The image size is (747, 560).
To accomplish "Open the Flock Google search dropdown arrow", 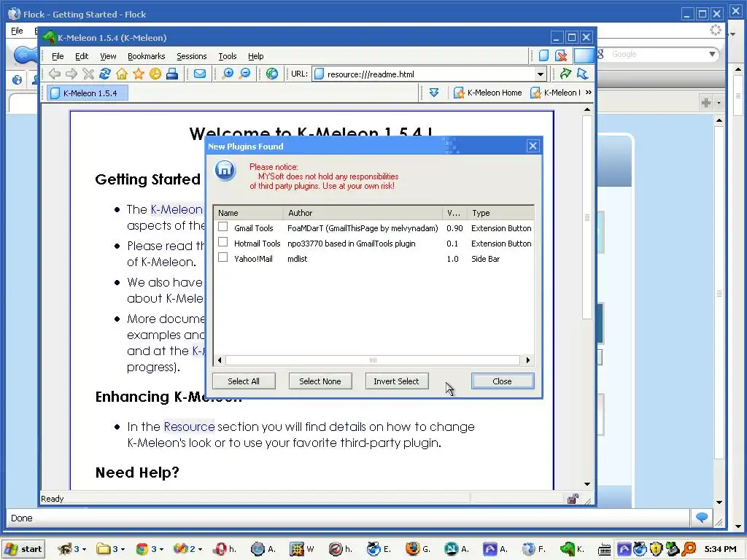I will coord(712,54).
